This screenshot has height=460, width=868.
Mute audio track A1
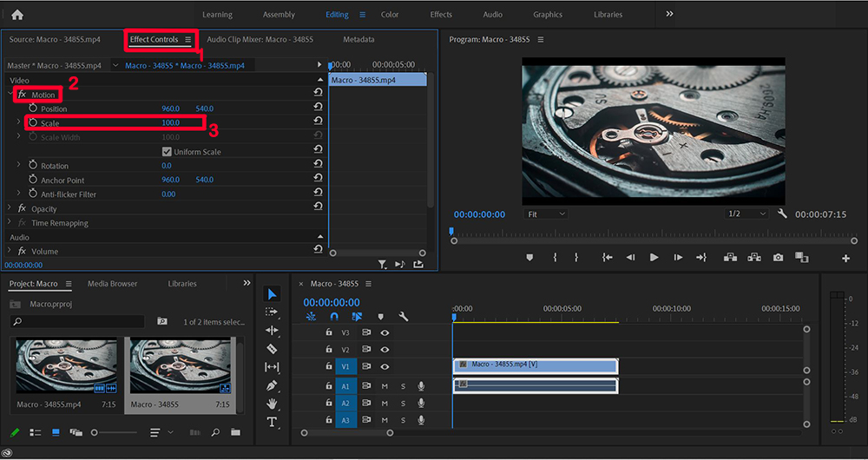pyautogui.click(x=385, y=386)
